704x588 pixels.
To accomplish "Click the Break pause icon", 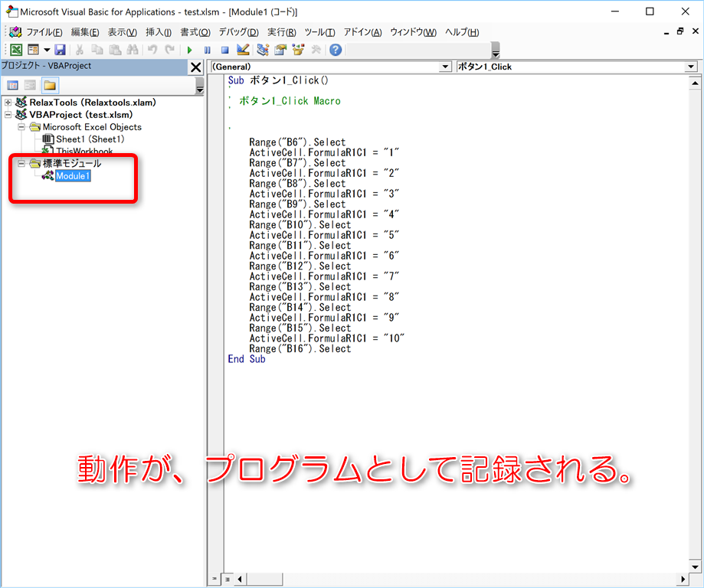I will pyautogui.click(x=208, y=51).
